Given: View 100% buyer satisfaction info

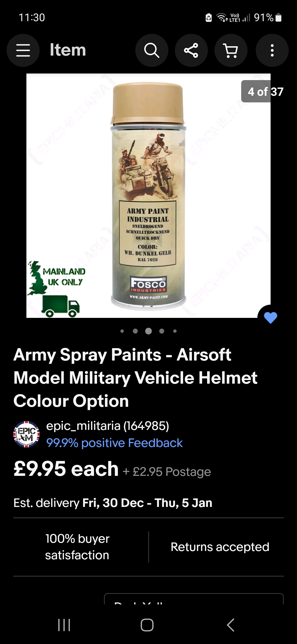Looking at the screenshot, I should [x=77, y=547].
